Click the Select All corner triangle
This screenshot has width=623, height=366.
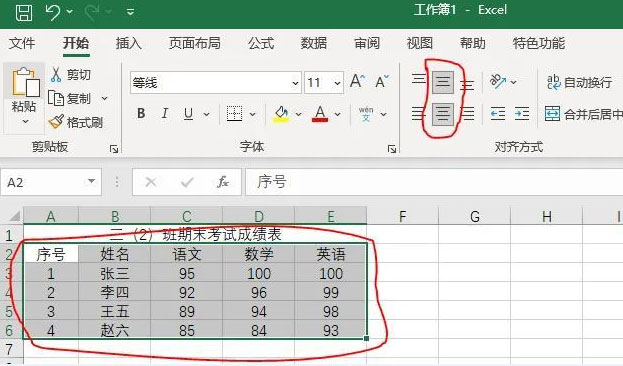pos(14,216)
